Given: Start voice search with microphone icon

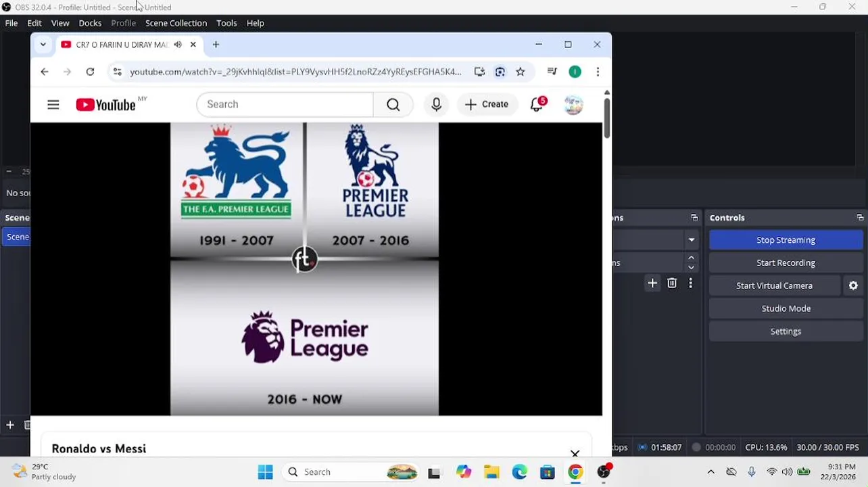Looking at the screenshot, I should tap(436, 104).
